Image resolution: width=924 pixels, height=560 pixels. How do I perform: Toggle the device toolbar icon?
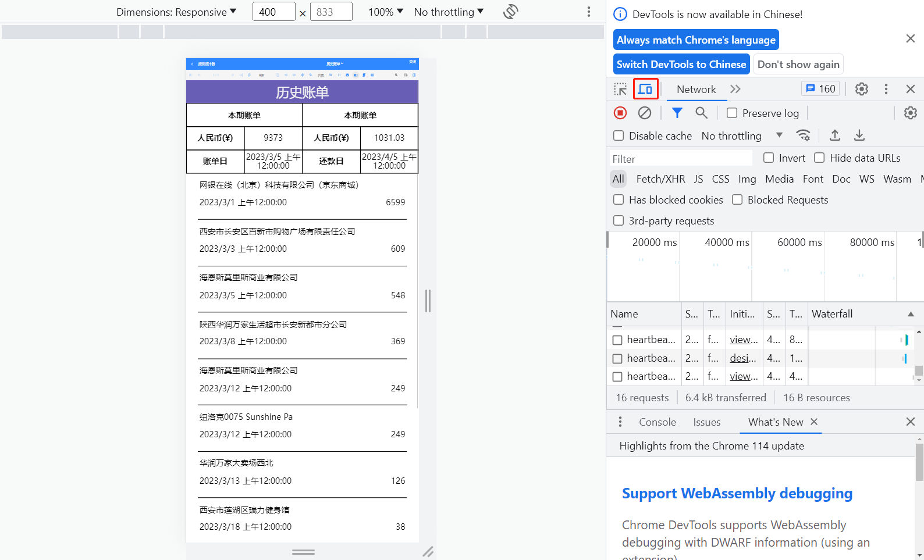coord(645,89)
